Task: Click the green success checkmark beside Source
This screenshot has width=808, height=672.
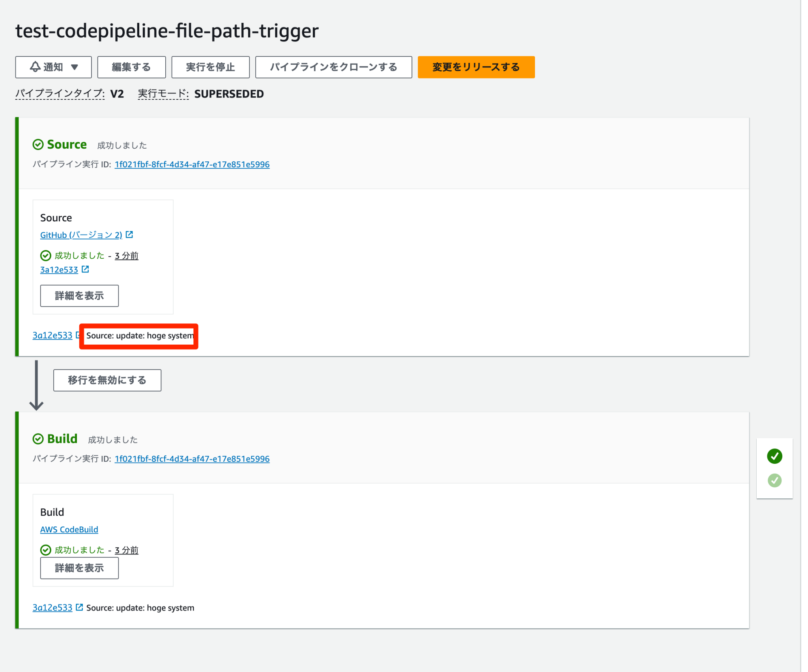Action: point(38,144)
